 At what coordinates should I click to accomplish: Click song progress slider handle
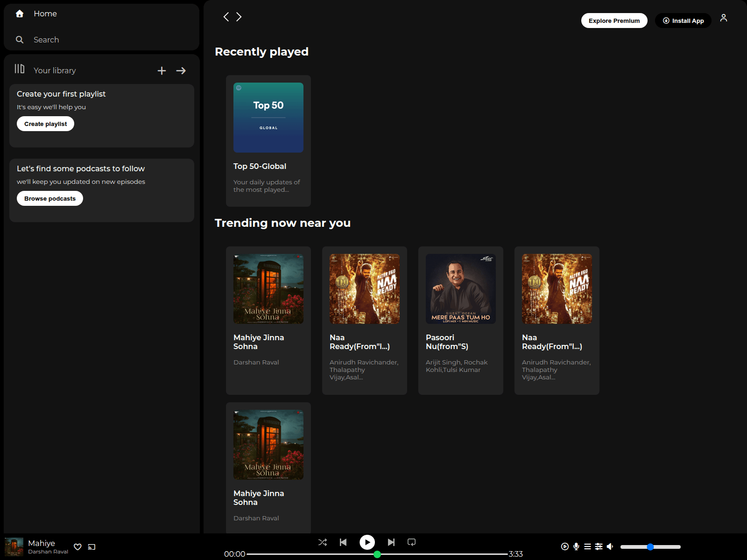point(377,554)
